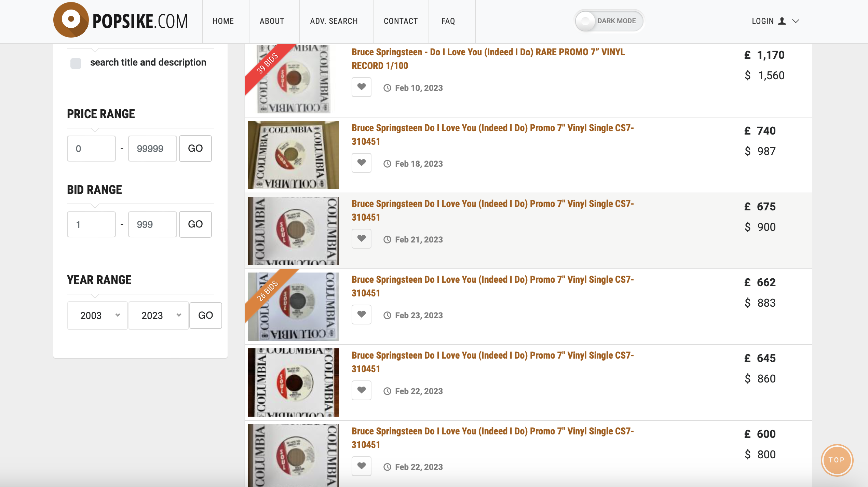868x487 pixels.
Task: Favorite the Feb 21, 2023 listing heart
Action: 362,239
